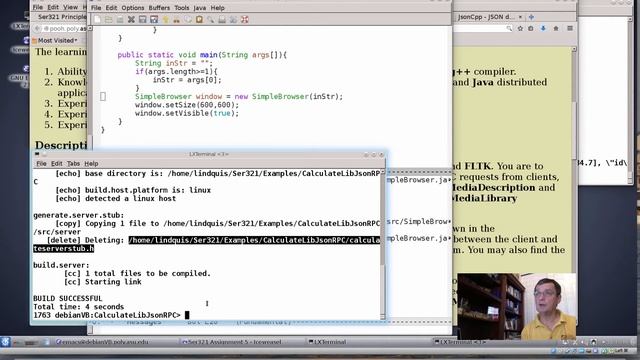Viewport: 640px width, 360px height.
Task: Click the 'window.setVisible(true);' code line
Action: [x=187, y=113]
